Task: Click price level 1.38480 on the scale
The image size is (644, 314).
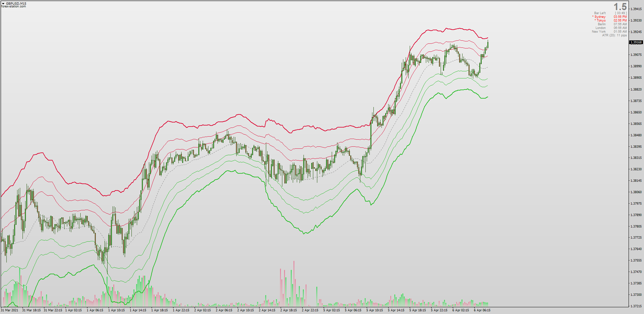Action: pos(636,135)
